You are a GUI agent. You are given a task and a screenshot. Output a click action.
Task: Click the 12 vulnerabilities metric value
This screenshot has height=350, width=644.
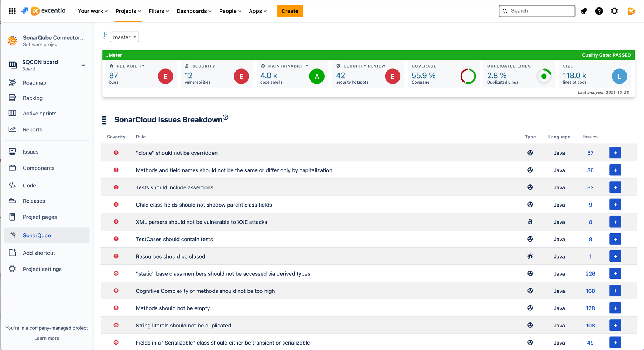click(188, 75)
